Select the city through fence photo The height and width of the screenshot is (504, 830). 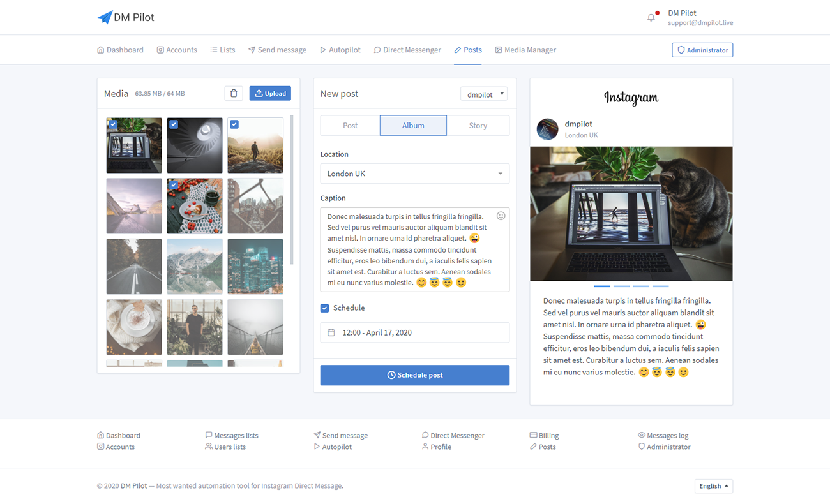[x=255, y=206]
